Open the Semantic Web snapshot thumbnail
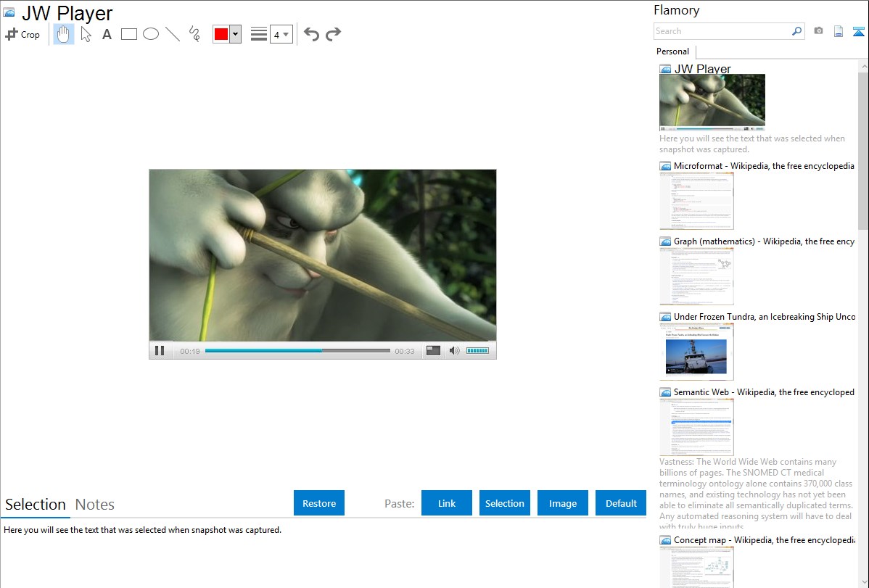This screenshot has height=588, width=869. tap(696, 427)
